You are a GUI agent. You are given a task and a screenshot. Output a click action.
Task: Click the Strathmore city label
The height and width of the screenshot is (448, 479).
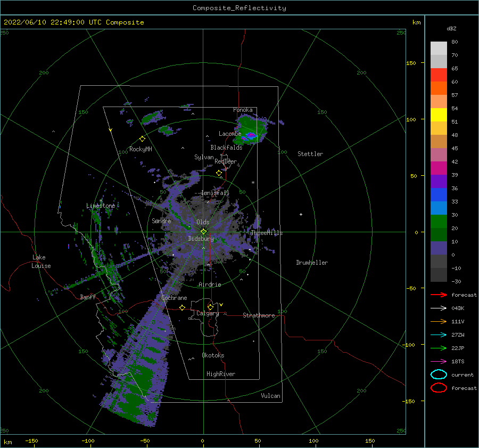click(259, 315)
